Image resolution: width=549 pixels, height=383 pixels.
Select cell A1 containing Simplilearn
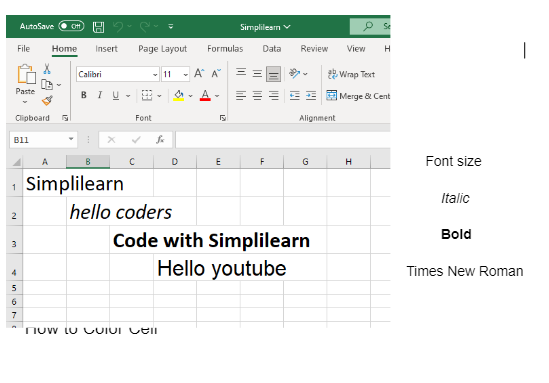[x=44, y=183]
